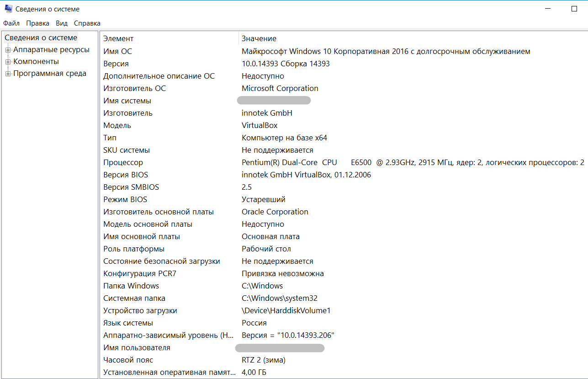Minimize the Сведения о системе window
Viewport: 588px width, 379px height.
[x=548, y=9]
